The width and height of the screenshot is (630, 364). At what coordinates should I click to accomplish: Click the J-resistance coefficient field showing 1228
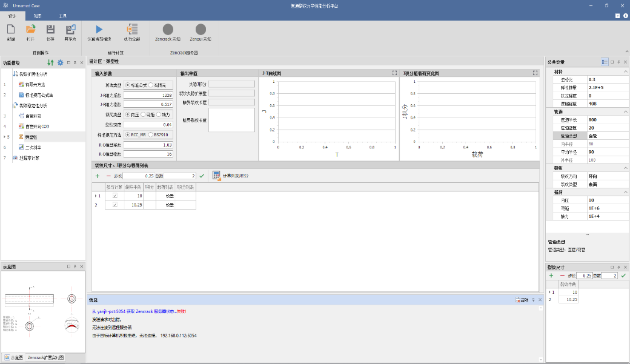click(148, 95)
